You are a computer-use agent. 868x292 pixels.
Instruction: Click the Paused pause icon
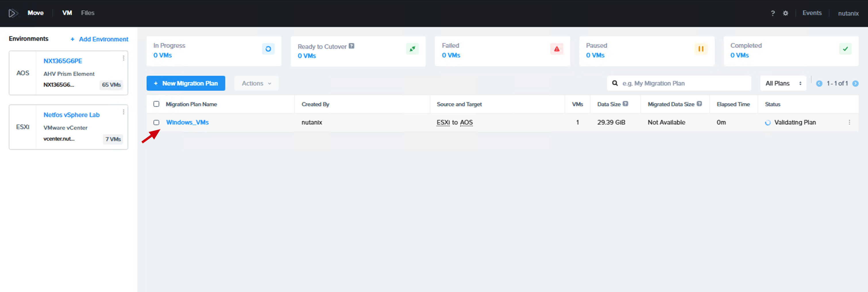(x=701, y=49)
